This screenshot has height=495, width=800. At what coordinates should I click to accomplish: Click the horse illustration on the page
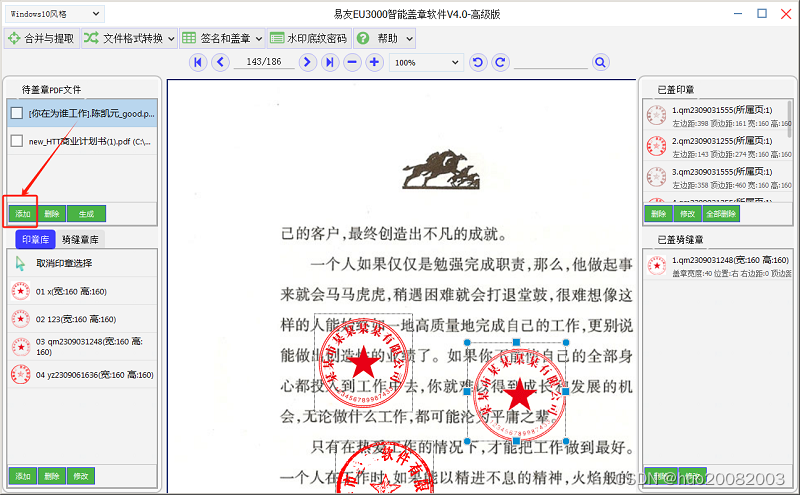[x=441, y=169]
